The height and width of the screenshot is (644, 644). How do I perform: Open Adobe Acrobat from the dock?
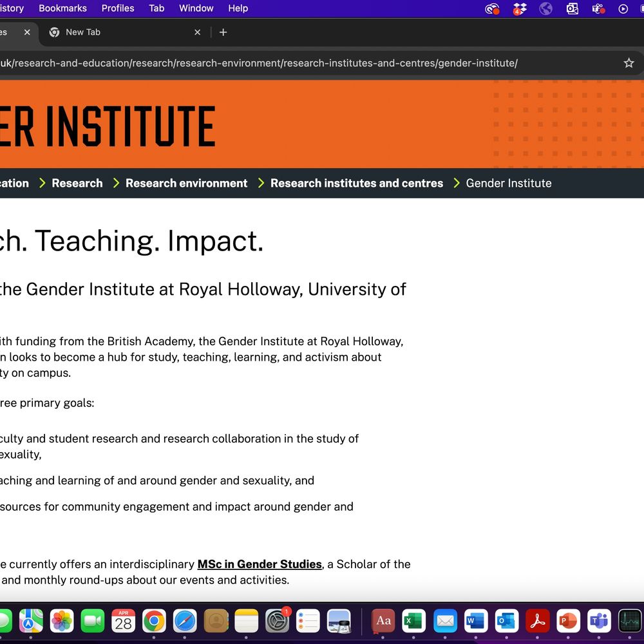[538, 621]
